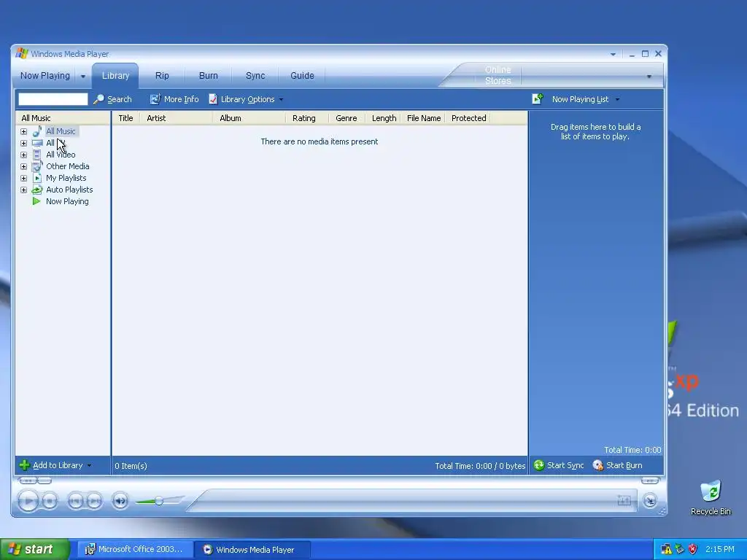Click the Safely Remove Hardware tray icon
The height and width of the screenshot is (560, 747).
click(679, 549)
